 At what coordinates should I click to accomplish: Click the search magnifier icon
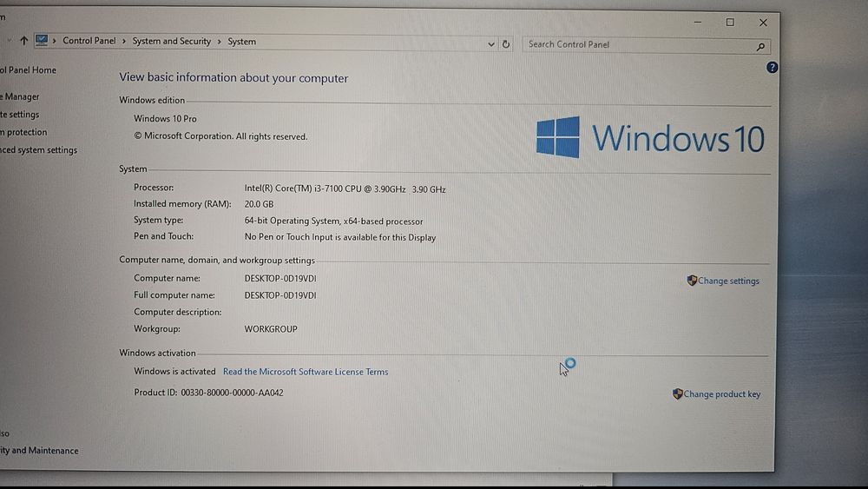click(760, 47)
